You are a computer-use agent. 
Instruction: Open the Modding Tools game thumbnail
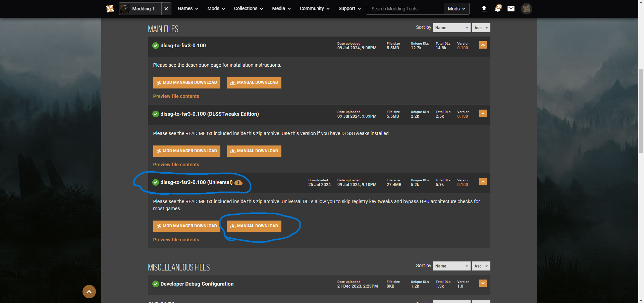click(x=125, y=9)
